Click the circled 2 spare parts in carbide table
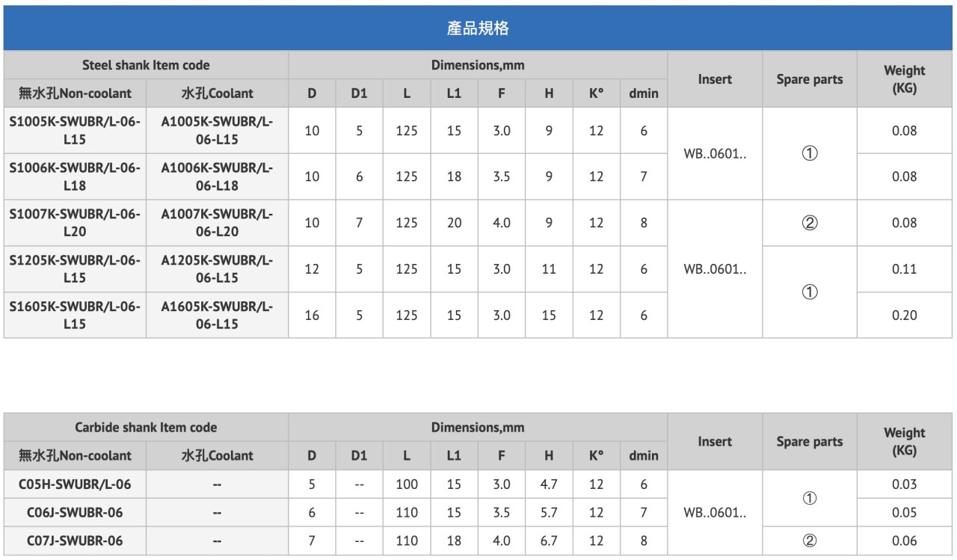957x560 pixels. [810, 541]
